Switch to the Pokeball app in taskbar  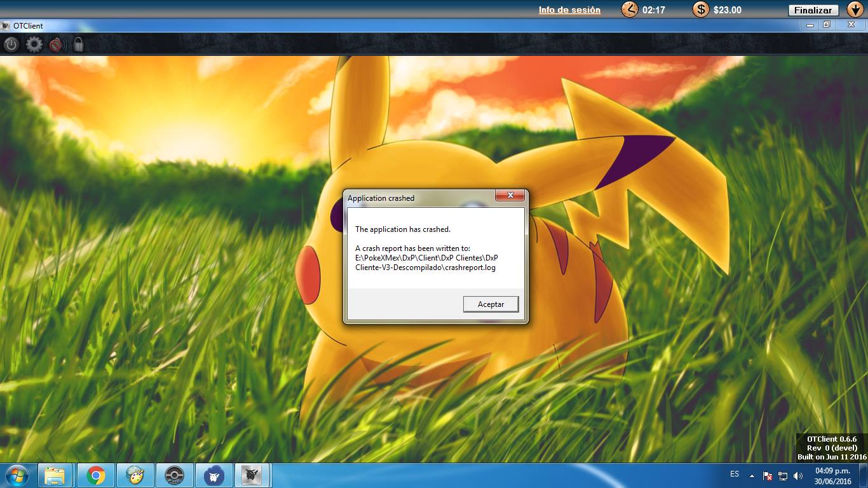[174, 475]
